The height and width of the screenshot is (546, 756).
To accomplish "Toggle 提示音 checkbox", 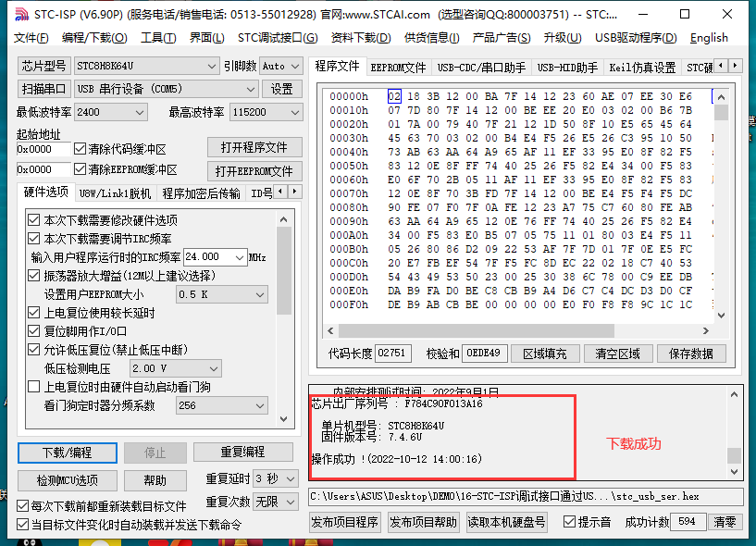I will pos(569,522).
